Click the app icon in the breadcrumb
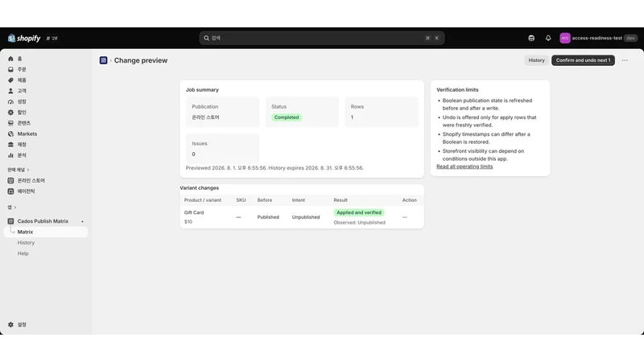Viewport: 644px width, 362px height. (104, 60)
